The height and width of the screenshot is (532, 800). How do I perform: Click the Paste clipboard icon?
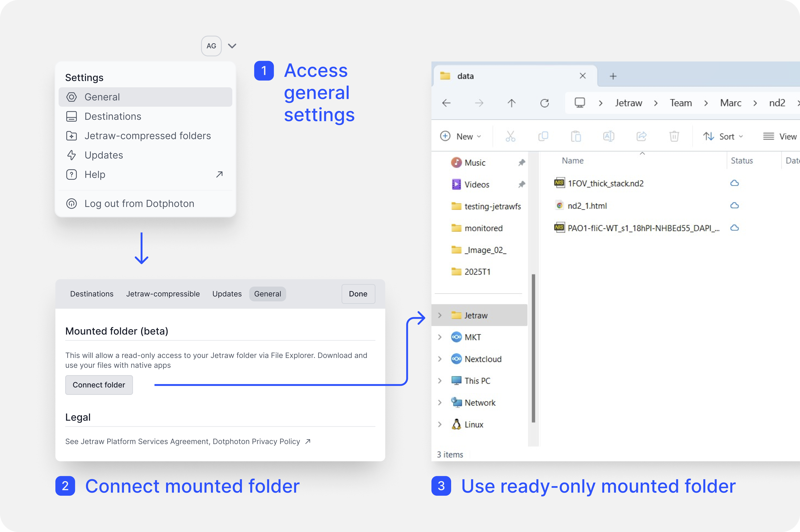click(576, 136)
